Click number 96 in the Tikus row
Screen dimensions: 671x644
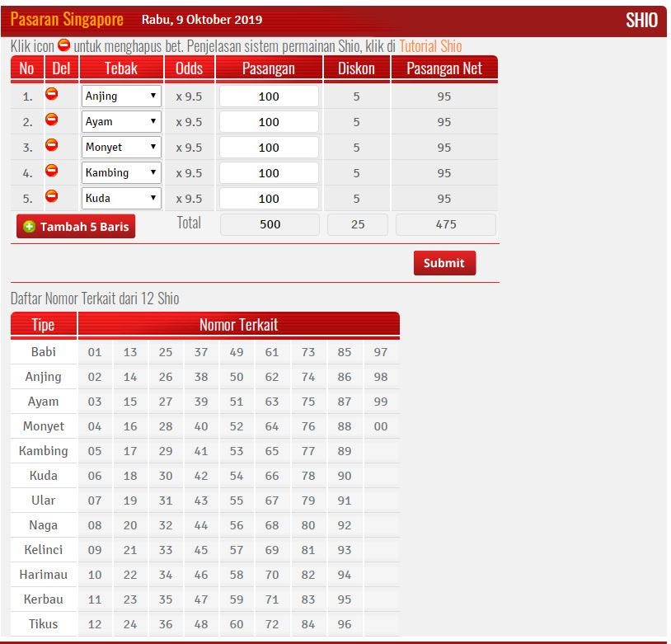tap(344, 624)
